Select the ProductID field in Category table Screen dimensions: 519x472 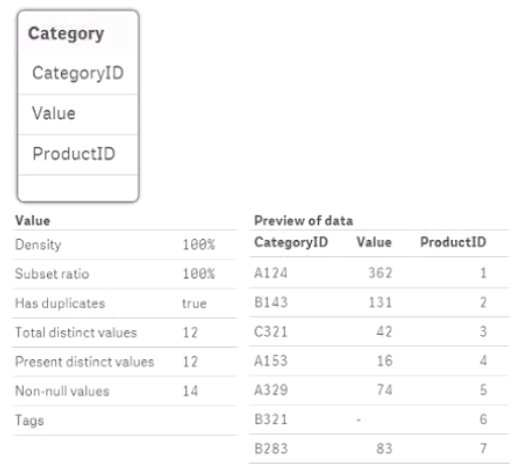78,154
